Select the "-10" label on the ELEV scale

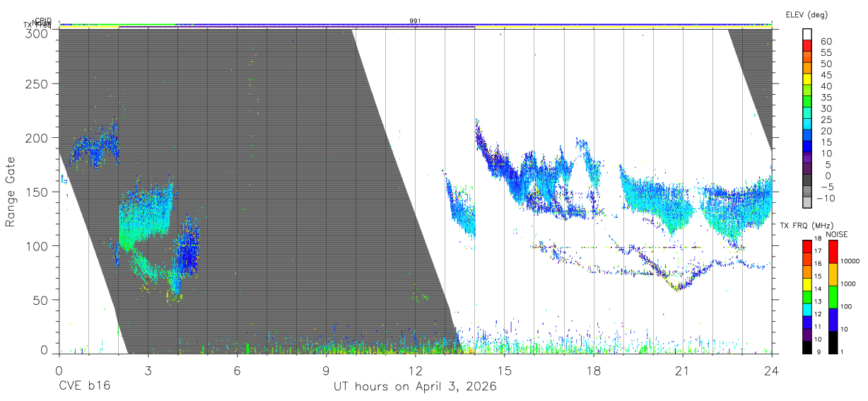point(826,198)
